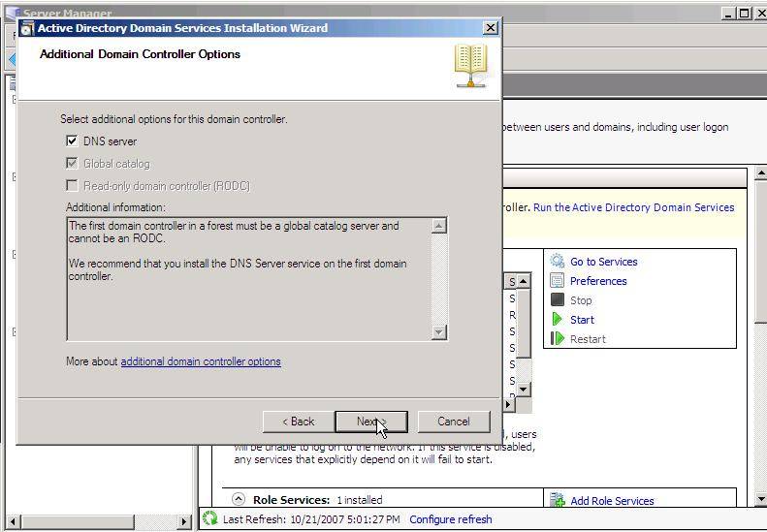The height and width of the screenshot is (532, 767).
Task: Click the disabled Global catalog checkbox
Action: pos(72,164)
